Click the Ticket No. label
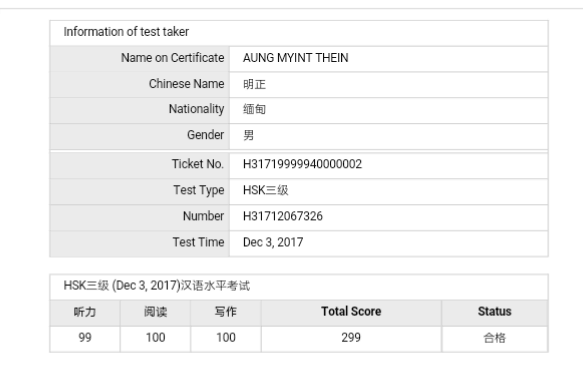The width and height of the screenshot is (583, 373). pyautogui.click(x=197, y=164)
